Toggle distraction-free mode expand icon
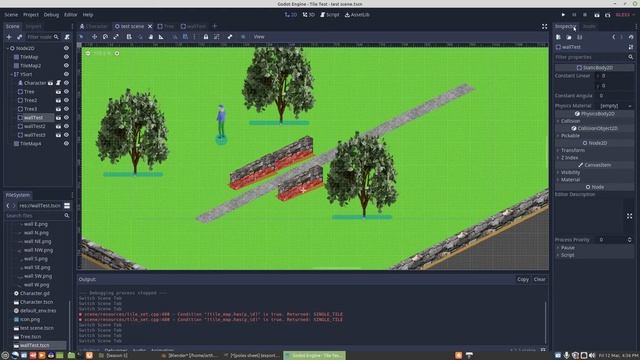Screen dimensions: 640x360 tap(544, 26)
